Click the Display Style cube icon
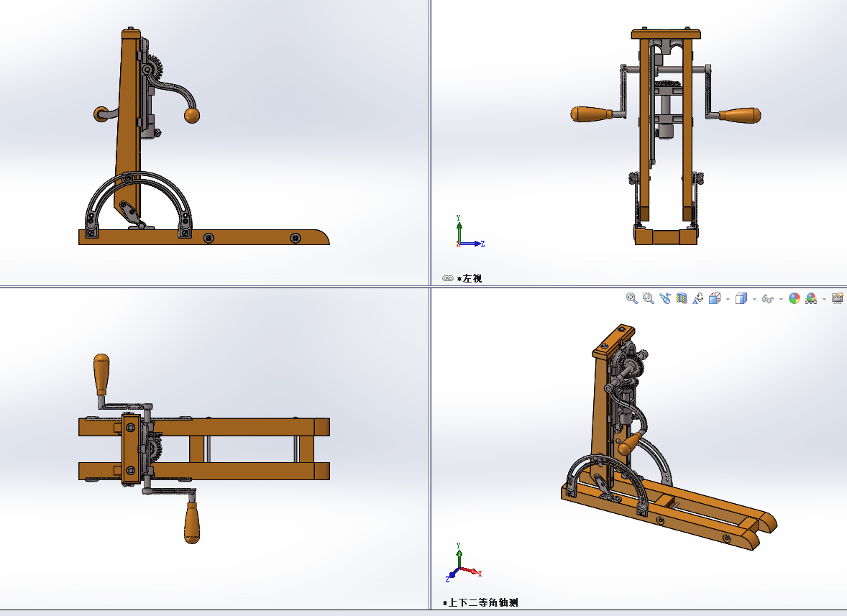 coord(741,298)
